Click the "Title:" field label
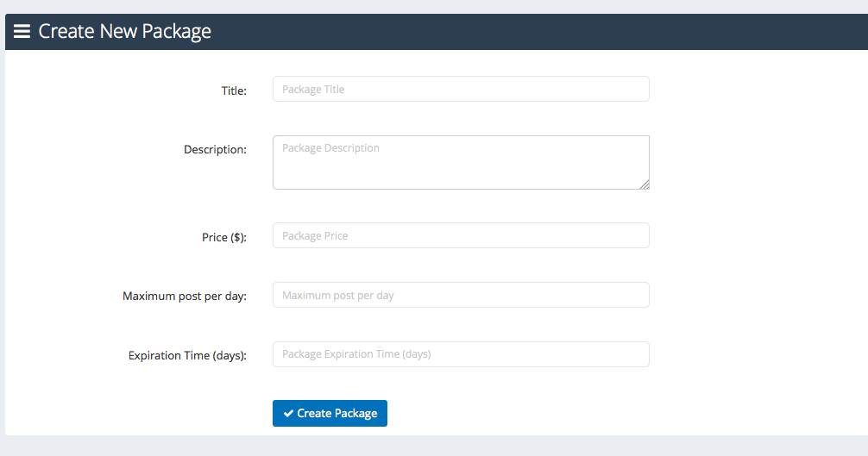The width and height of the screenshot is (868, 456). coord(234,91)
